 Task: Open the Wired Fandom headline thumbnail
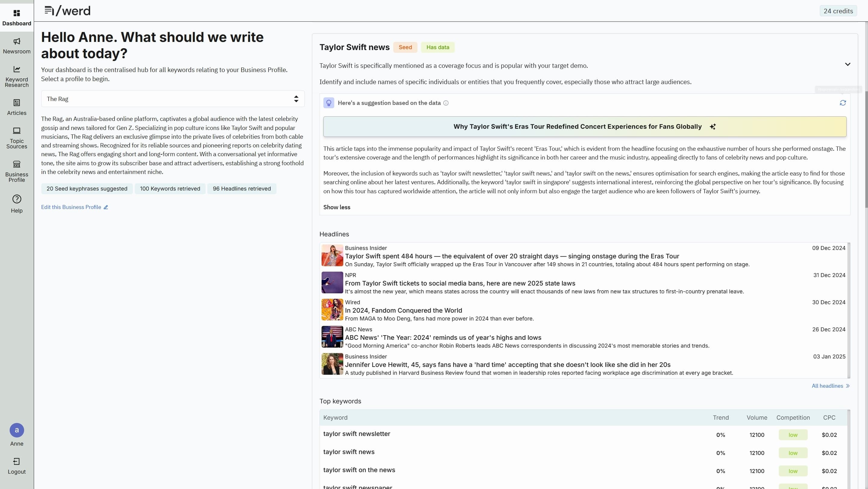point(332,309)
